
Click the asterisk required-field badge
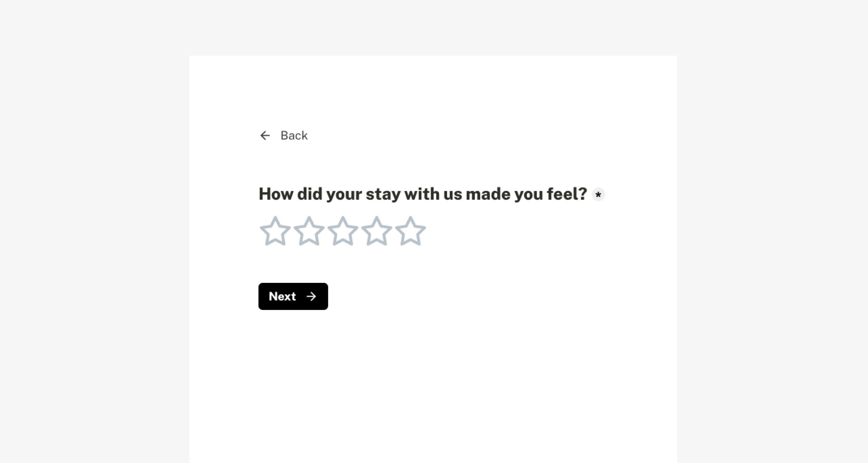click(599, 194)
